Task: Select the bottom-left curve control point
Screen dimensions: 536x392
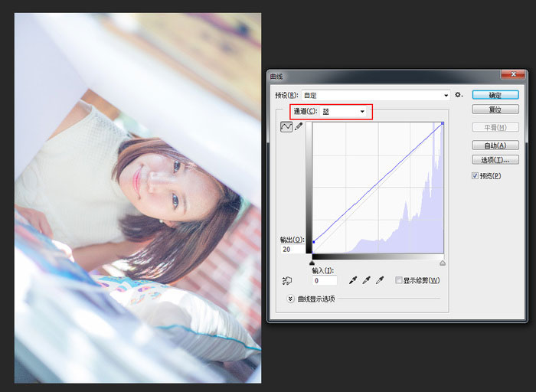Action: tap(313, 242)
